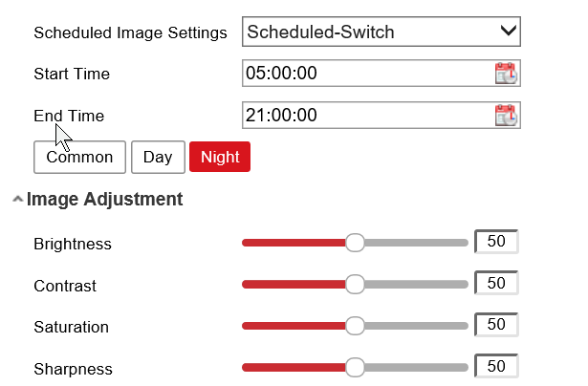Open Scheduled Image Settings dropdown
588x386 pixels.
pyautogui.click(x=381, y=32)
